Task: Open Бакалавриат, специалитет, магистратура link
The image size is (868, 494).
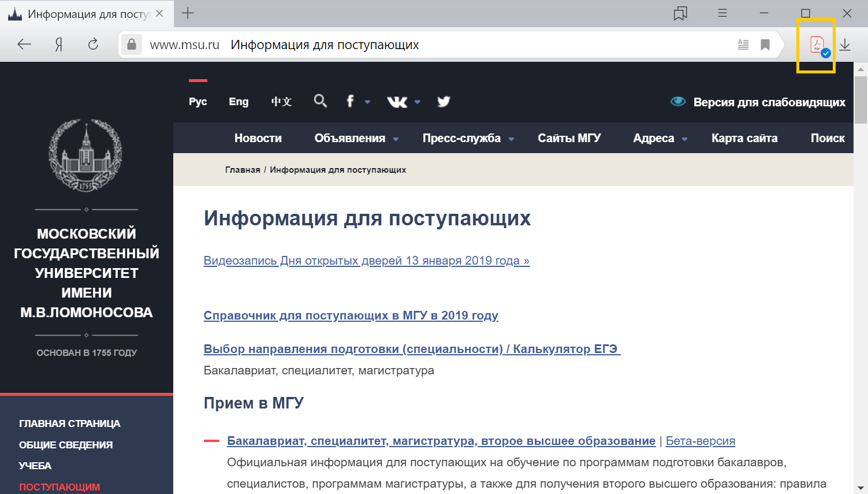Action: click(x=441, y=441)
